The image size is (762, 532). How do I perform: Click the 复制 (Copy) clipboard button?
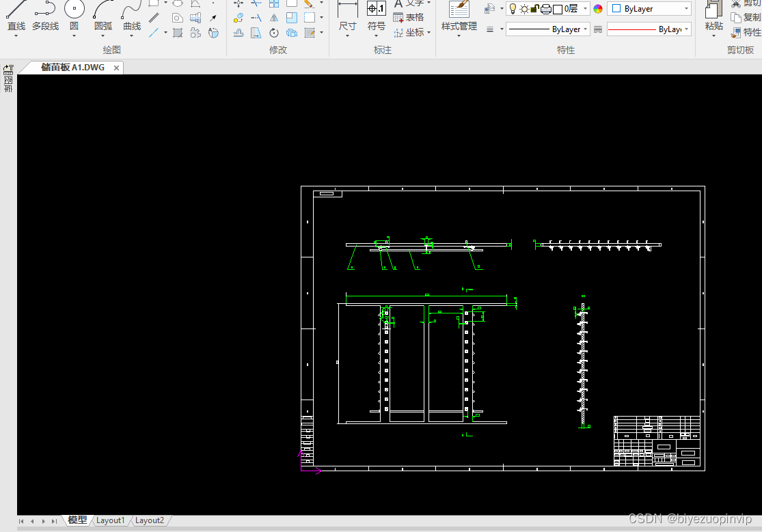[746, 18]
